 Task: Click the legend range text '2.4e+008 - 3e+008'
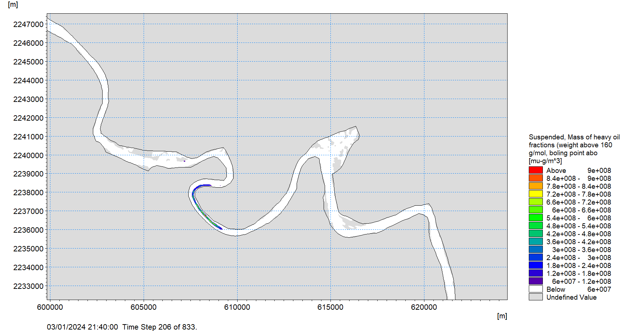[x=578, y=258]
